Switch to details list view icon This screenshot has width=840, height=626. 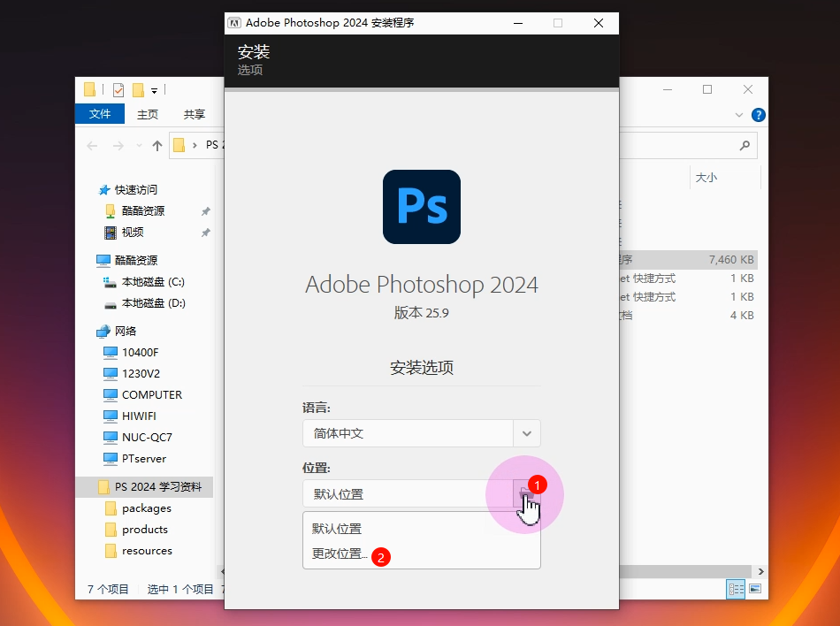point(736,589)
